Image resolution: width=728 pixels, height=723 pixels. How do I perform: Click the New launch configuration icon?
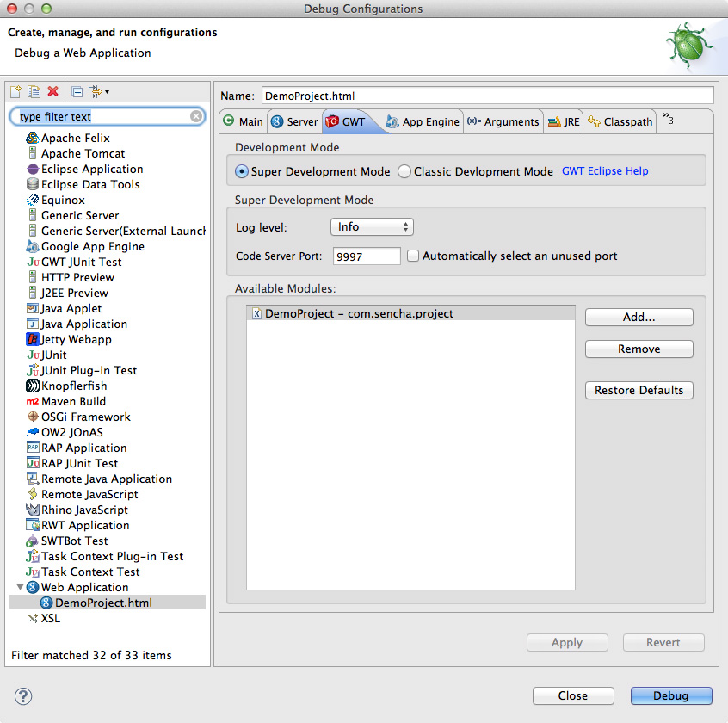(x=15, y=91)
